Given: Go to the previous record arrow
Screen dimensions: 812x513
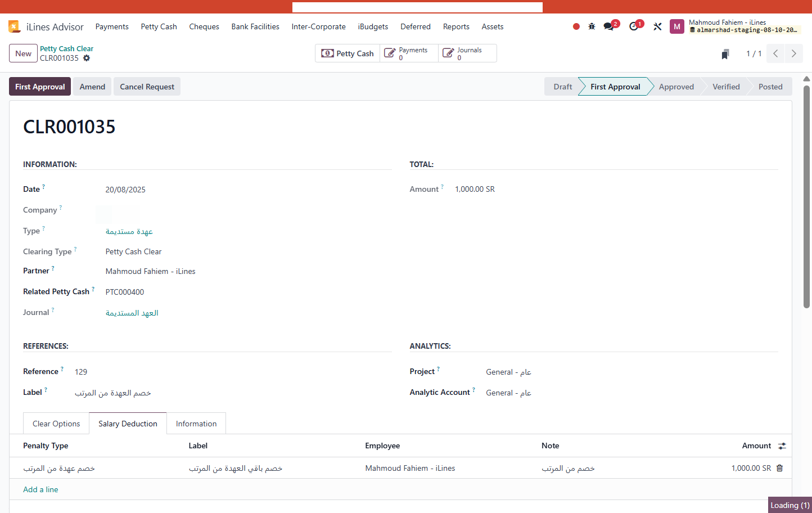Looking at the screenshot, I should click(775, 53).
